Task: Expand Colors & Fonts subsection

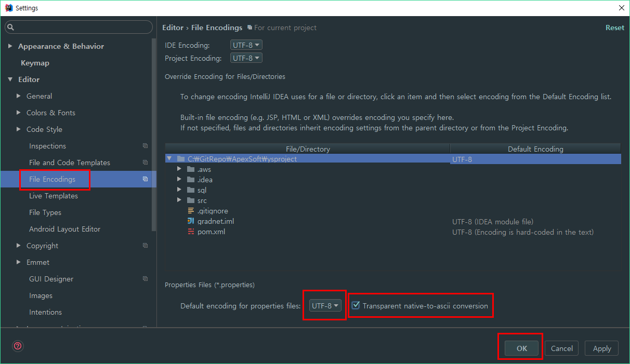Action: [x=19, y=113]
